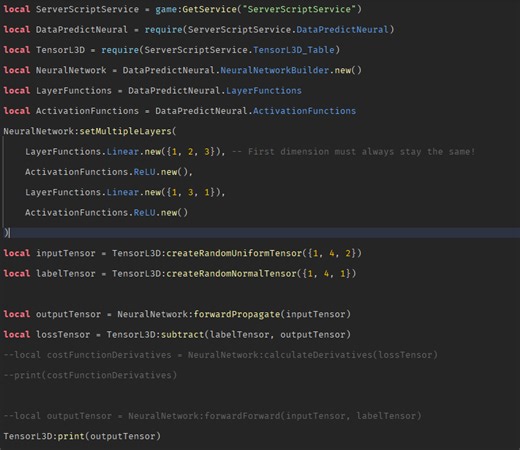Click createRandomUniformTensor method name
This screenshot has width=520, height=450.
[234, 253]
